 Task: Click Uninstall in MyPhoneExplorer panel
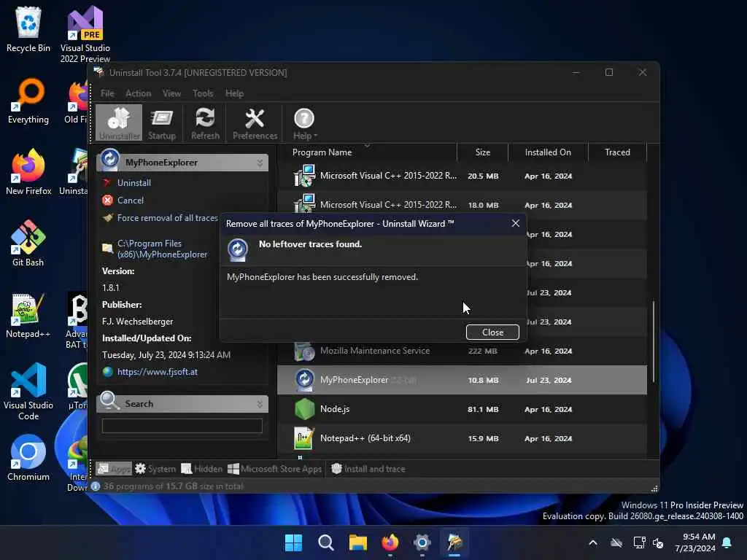point(134,183)
